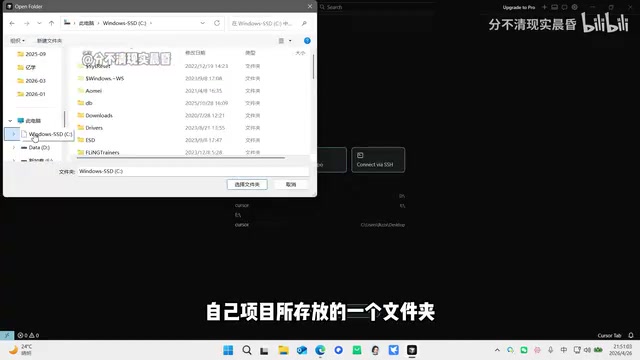Open Cursor app icon on taskbar

[x=412, y=350]
